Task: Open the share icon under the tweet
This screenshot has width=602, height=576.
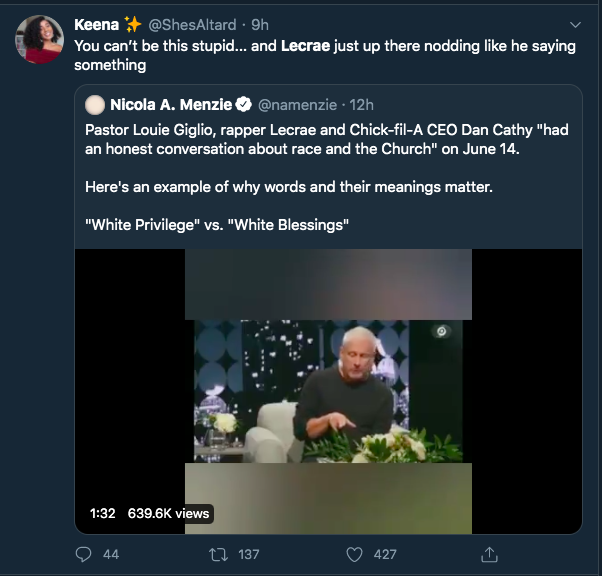Action: point(489,553)
